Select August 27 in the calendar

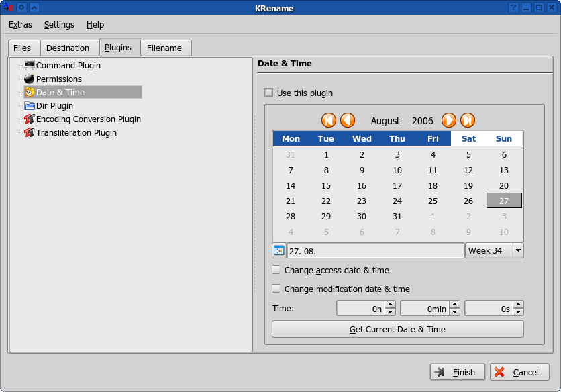click(504, 201)
